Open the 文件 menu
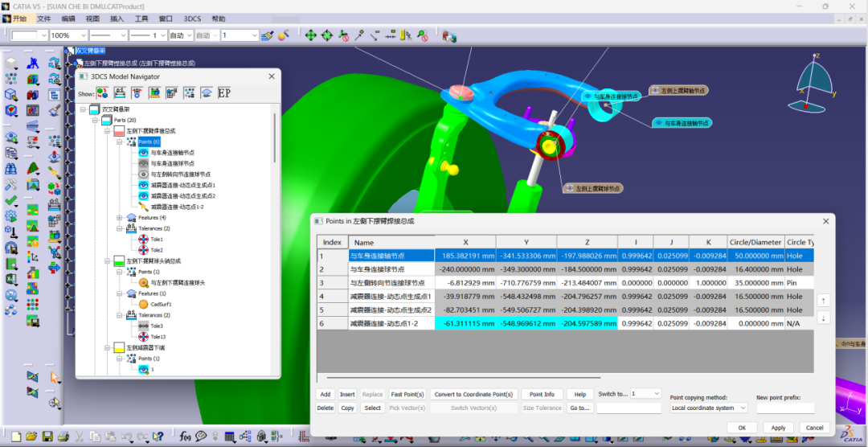868x447 pixels. coord(43,18)
